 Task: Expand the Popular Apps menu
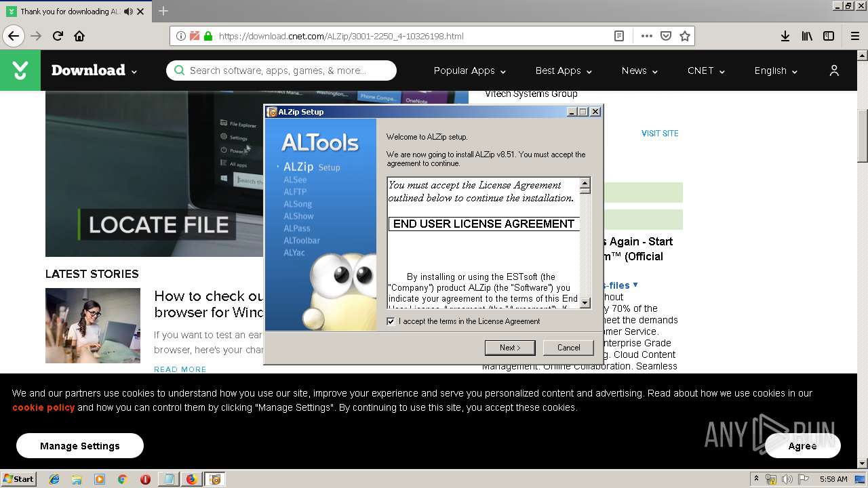click(x=470, y=70)
